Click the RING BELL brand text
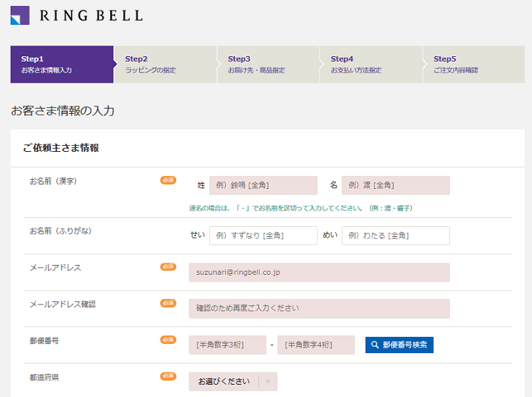 91,16
